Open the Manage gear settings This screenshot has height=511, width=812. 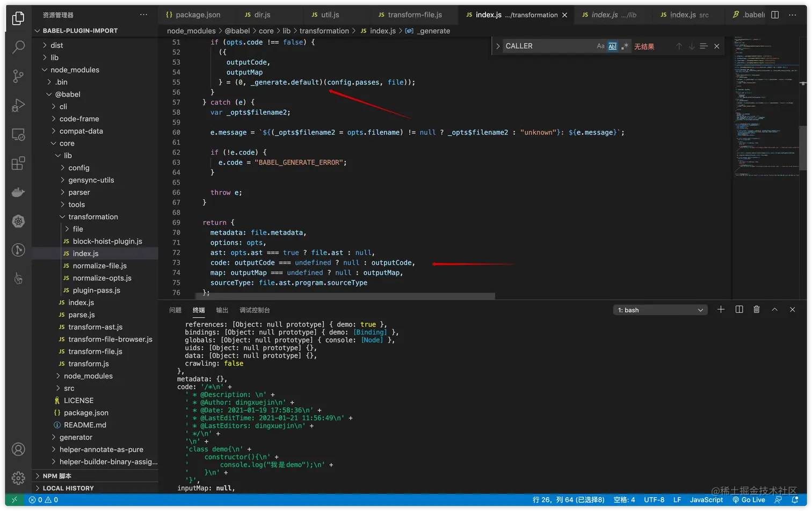tap(18, 478)
